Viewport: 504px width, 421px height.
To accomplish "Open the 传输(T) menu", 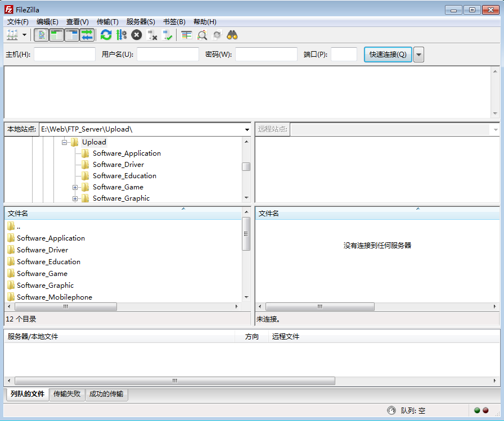I will (x=107, y=22).
